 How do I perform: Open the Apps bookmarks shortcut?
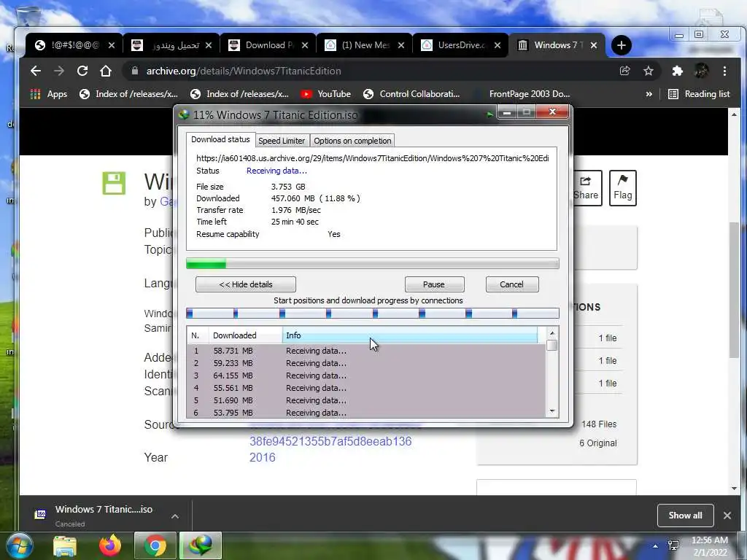[49, 94]
